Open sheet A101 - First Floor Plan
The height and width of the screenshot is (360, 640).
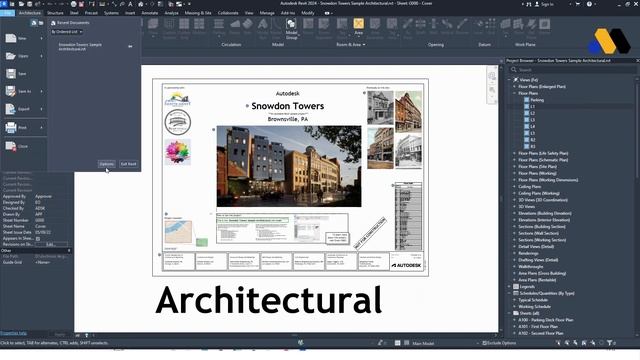[x=538, y=327]
